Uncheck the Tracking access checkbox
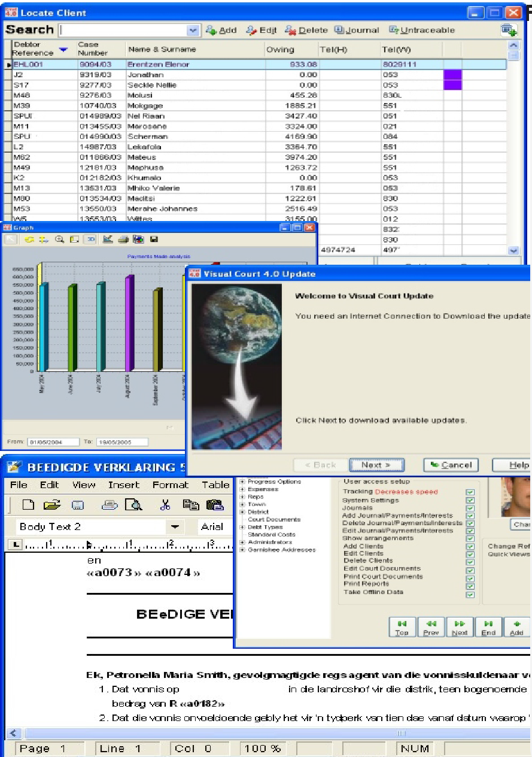Screen dimensions: 532x757 click(x=470, y=492)
